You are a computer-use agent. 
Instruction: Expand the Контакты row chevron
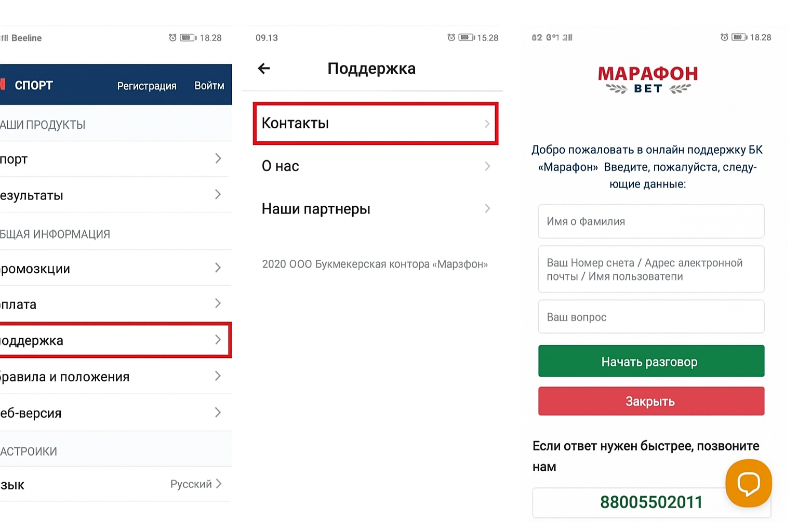point(487,124)
